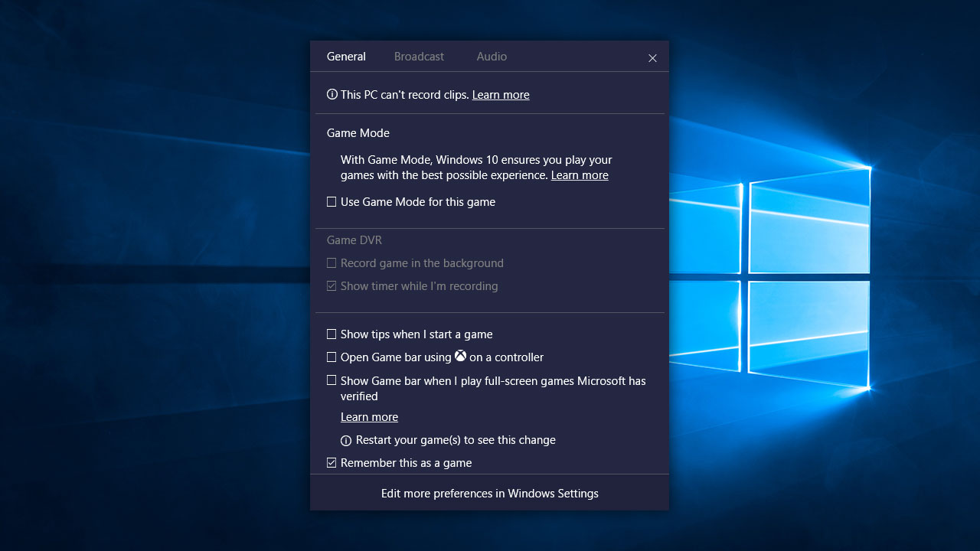Click the "With Game Mode, Windows 10 ensures" description
This screenshot has width=980, height=551.
(475, 168)
